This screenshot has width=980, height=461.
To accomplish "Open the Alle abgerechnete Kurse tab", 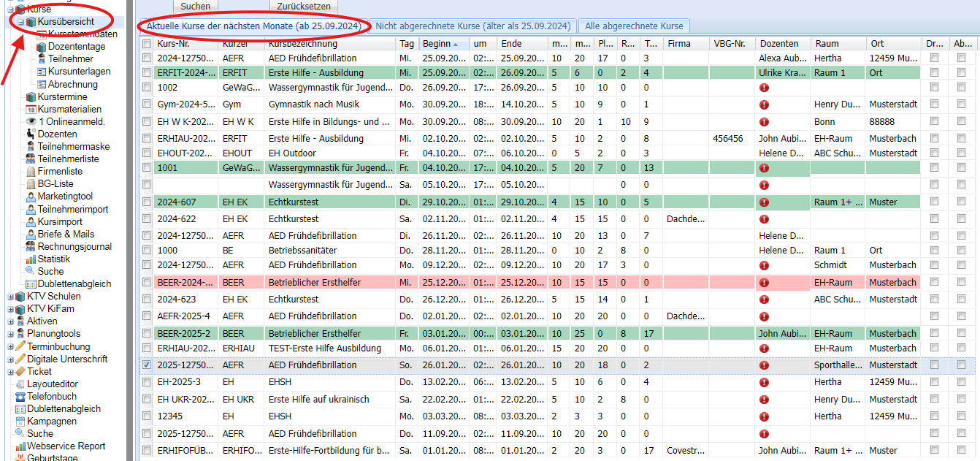I will click(x=634, y=26).
